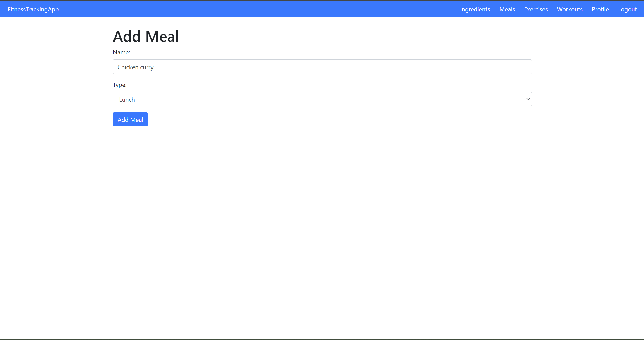The height and width of the screenshot is (340, 644).
Task: Click the word "Chicken" in Name field
Action: 128,67
